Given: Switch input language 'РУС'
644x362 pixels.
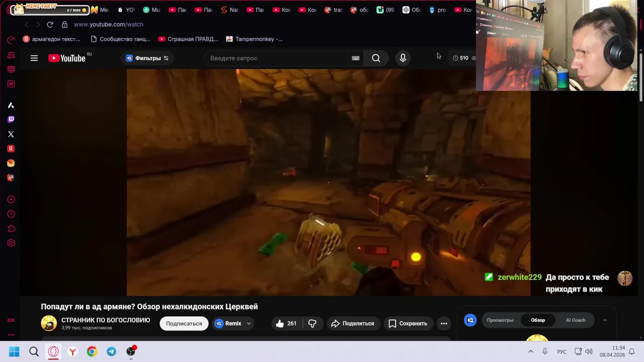Looking at the screenshot, I should [561, 352].
